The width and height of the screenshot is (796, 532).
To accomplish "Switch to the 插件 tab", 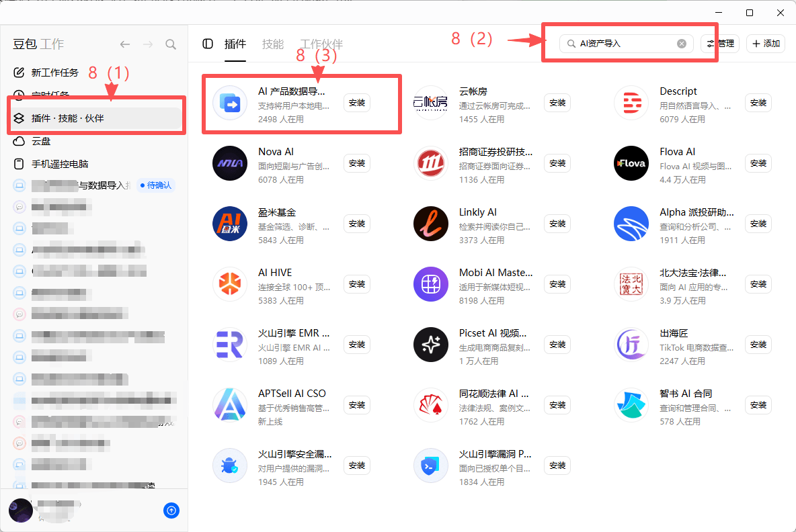I will 235,44.
